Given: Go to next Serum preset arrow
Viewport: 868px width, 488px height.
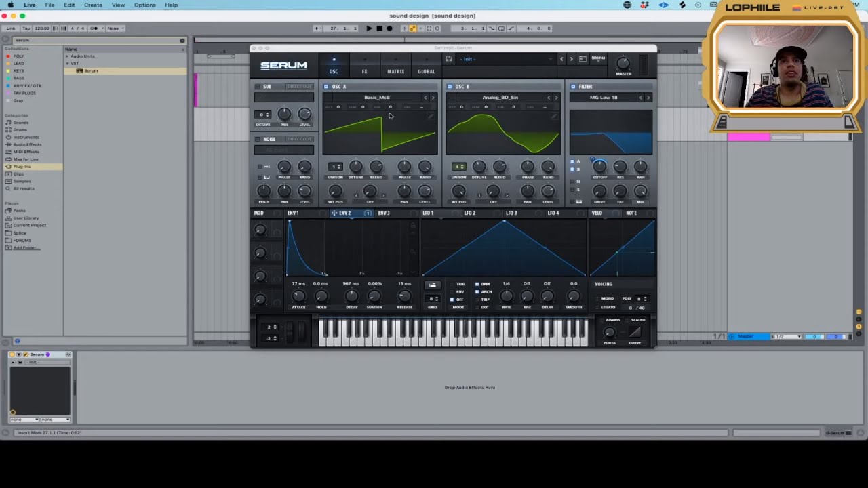Looking at the screenshot, I should 571,59.
